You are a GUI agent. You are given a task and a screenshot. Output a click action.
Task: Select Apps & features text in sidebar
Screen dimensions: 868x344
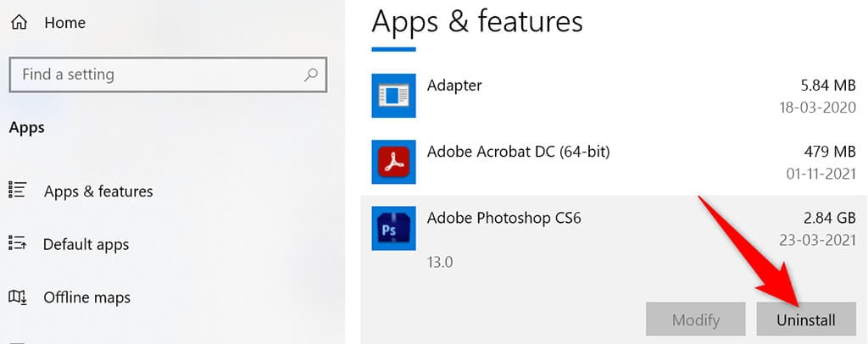(x=98, y=191)
